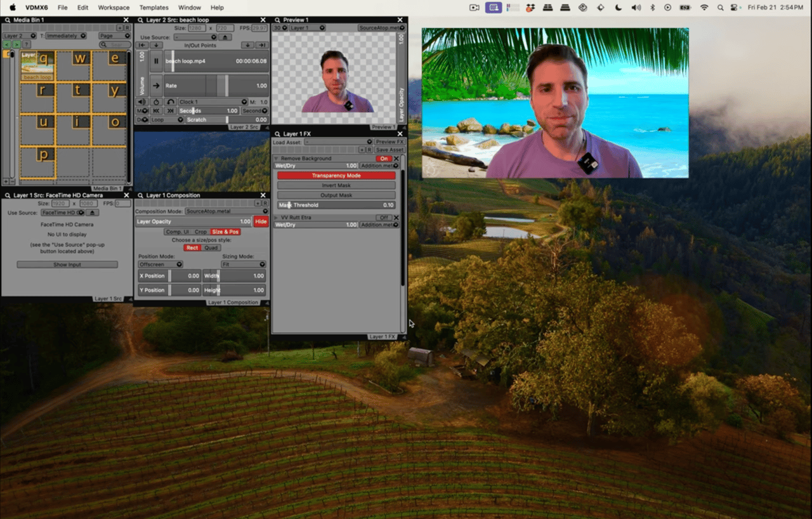Turn off the Remove Background effect
The height and width of the screenshot is (519, 812).
384,158
